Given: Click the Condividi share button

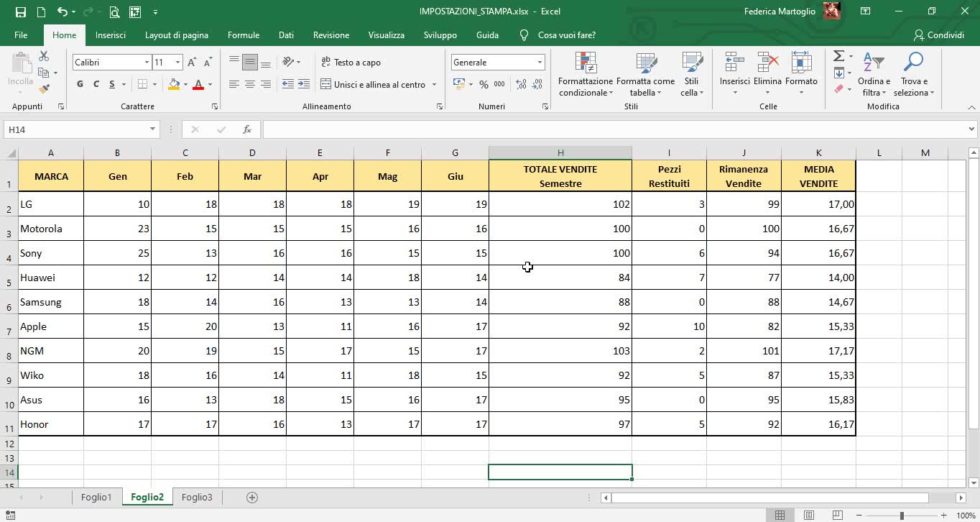Looking at the screenshot, I should tap(938, 35).
